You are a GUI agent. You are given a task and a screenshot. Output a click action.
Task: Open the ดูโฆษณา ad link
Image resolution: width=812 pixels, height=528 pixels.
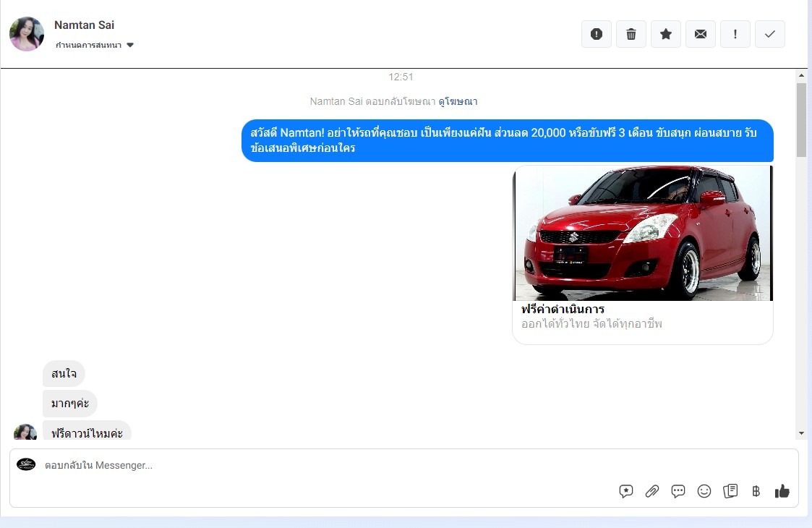[x=458, y=101]
